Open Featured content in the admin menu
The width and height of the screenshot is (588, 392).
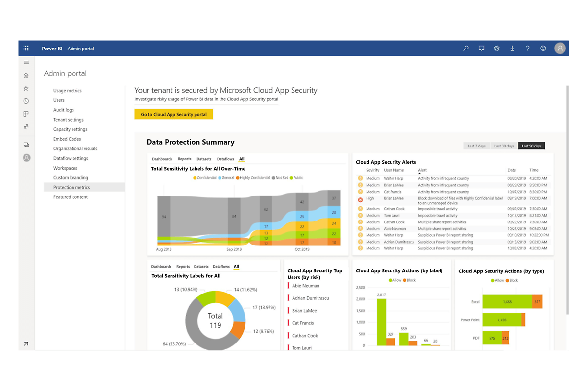pyautogui.click(x=71, y=197)
